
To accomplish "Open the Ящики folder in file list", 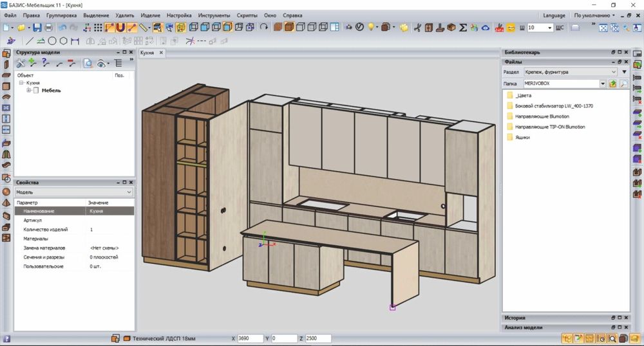I will pos(522,138).
